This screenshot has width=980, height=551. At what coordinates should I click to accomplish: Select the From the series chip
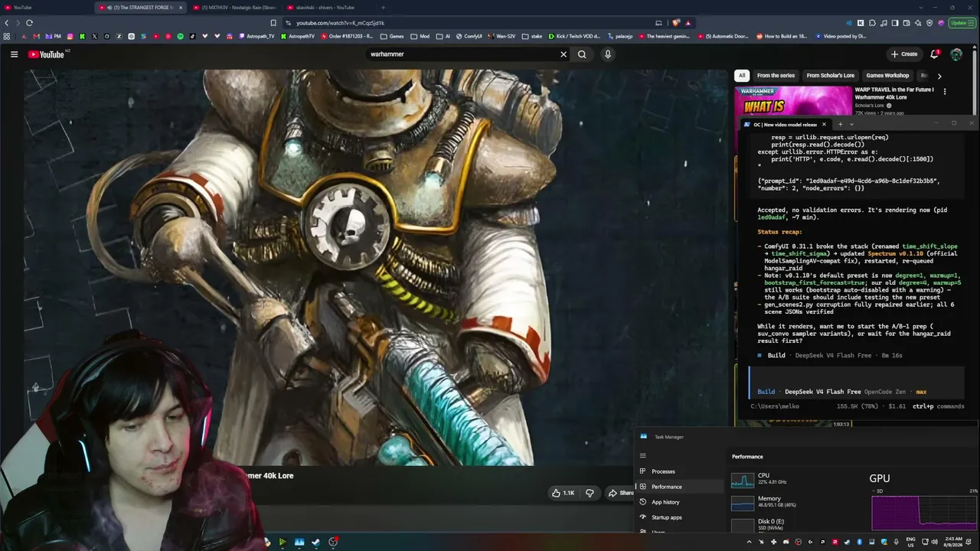[776, 76]
